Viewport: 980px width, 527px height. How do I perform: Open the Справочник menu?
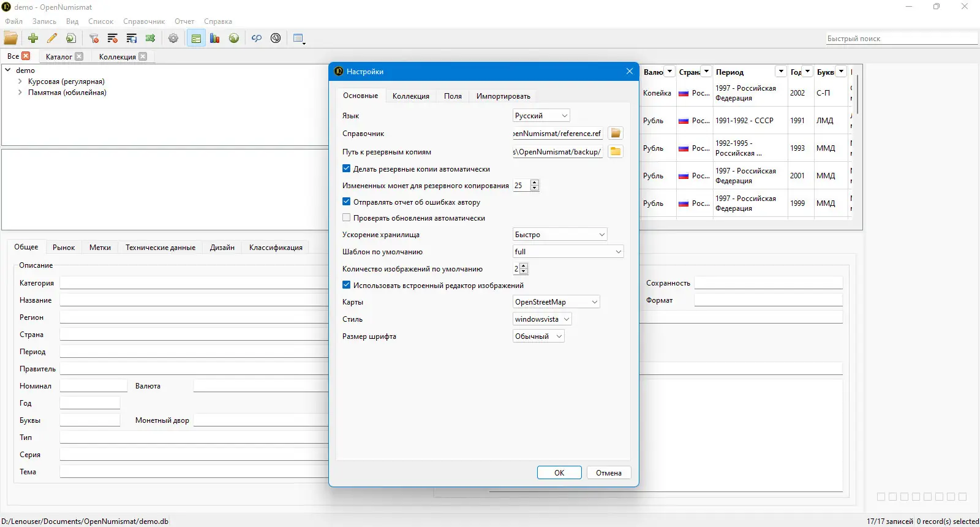(x=144, y=21)
